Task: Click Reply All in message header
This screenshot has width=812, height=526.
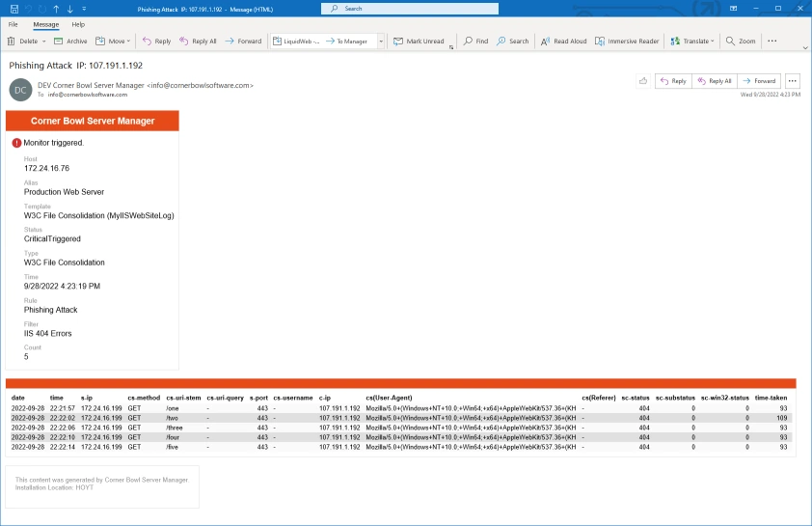Action: tap(715, 81)
